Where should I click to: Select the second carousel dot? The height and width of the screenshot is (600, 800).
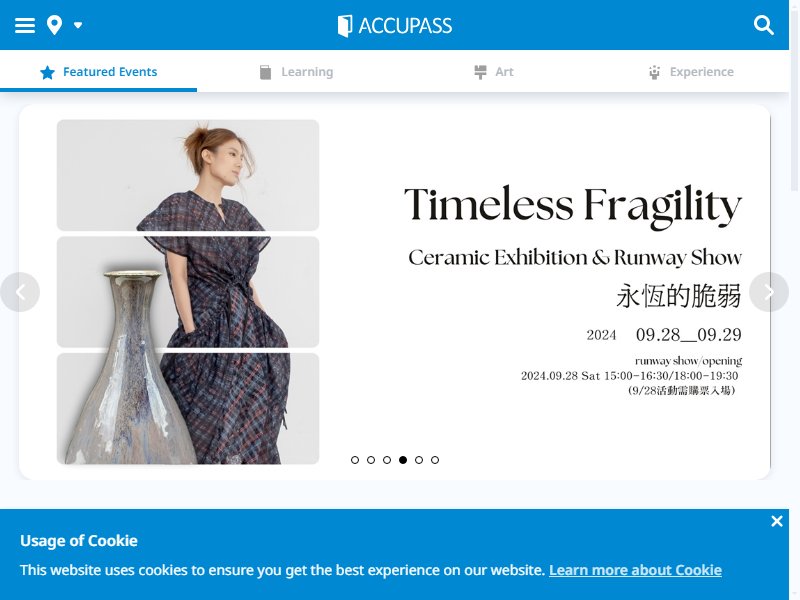coord(371,460)
